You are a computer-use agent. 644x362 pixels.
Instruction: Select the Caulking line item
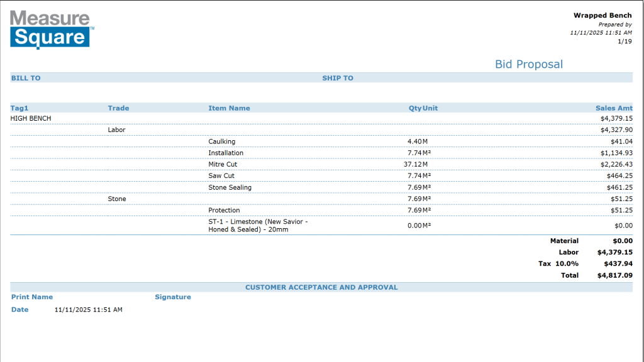221,141
